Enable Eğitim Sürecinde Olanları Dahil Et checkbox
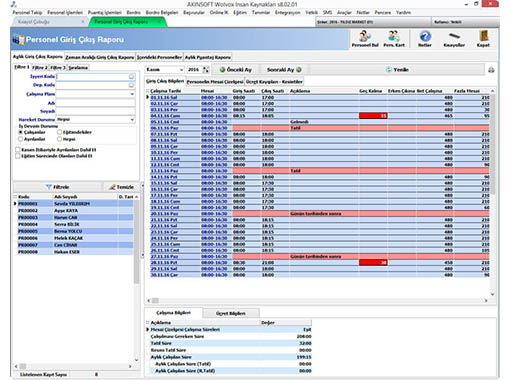This screenshot has width=510, height=380. (18, 156)
